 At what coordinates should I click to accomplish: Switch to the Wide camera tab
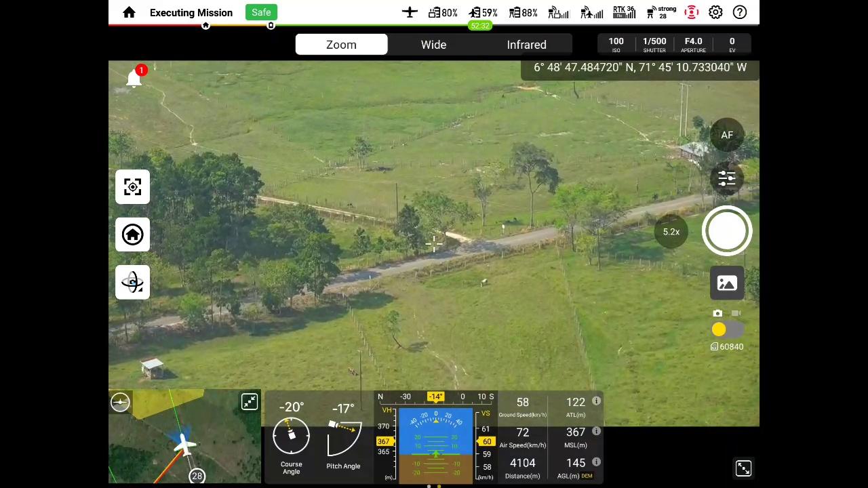pyautogui.click(x=433, y=45)
